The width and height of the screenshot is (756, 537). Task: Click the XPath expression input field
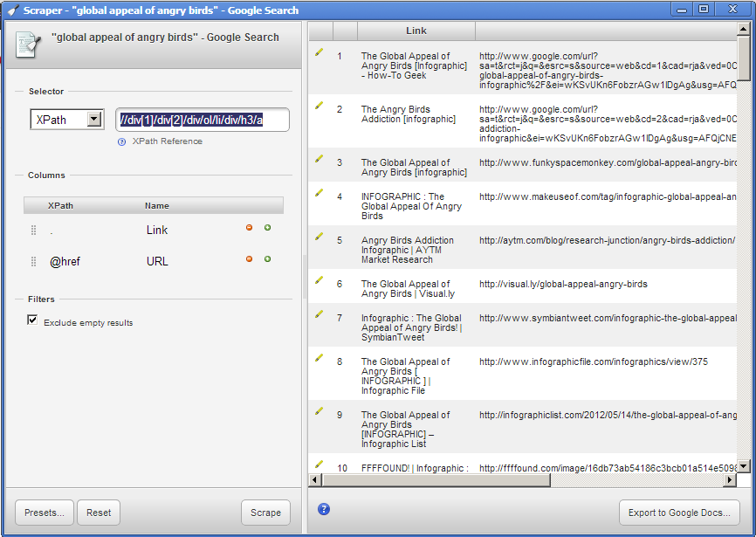point(203,120)
